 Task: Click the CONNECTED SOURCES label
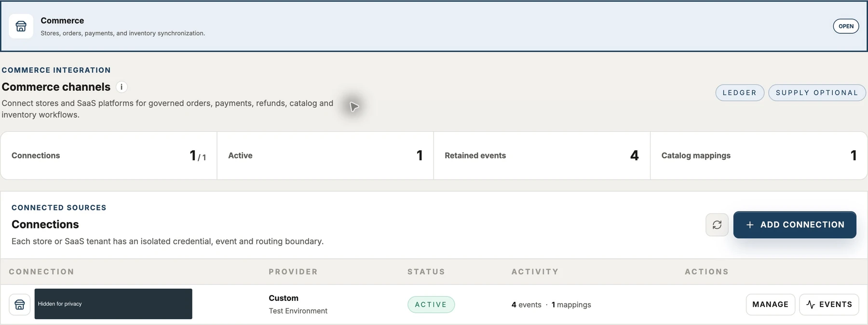pyautogui.click(x=59, y=208)
